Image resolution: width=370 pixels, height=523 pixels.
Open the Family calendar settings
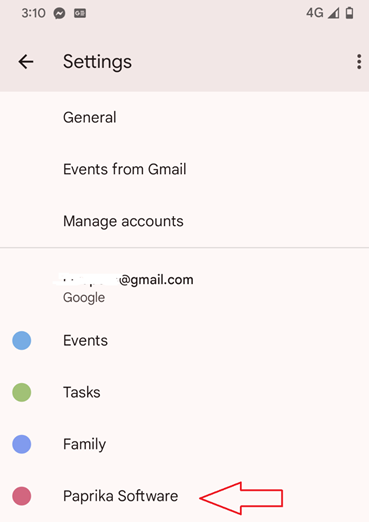point(185,444)
